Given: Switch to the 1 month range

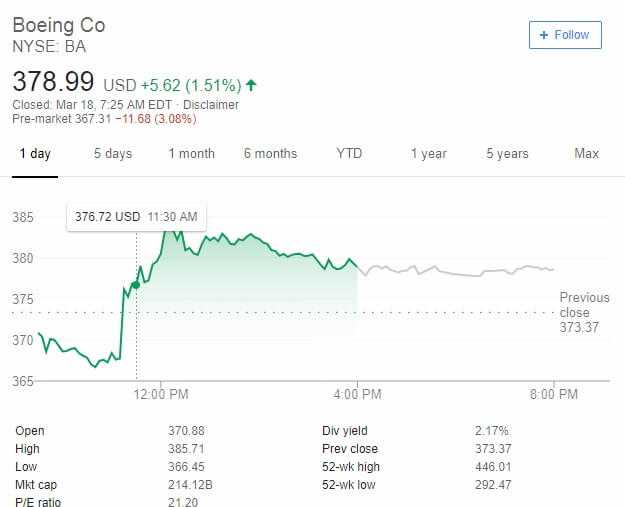Looking at the screenshot, I should (x=191, y=153).
